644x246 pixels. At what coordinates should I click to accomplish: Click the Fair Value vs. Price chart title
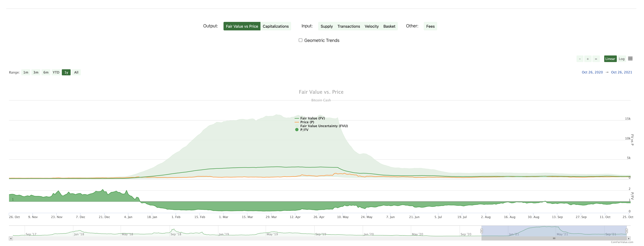pyautogui.click(x=321, y=92)
